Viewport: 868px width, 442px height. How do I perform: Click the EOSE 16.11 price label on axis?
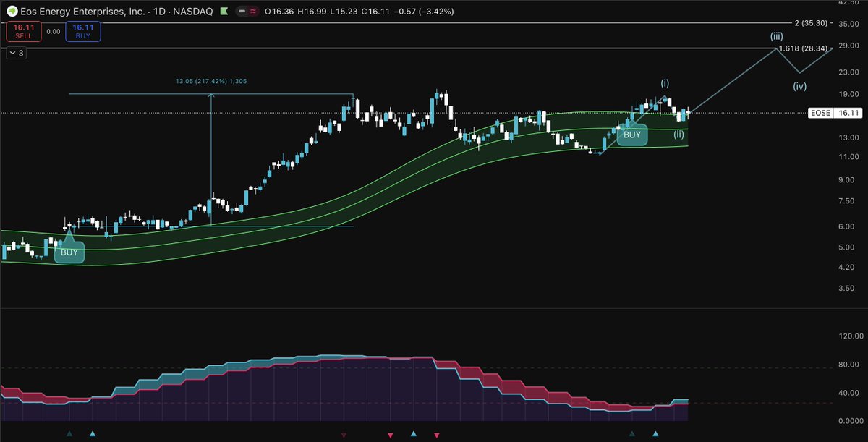click(x=835, y=113)
